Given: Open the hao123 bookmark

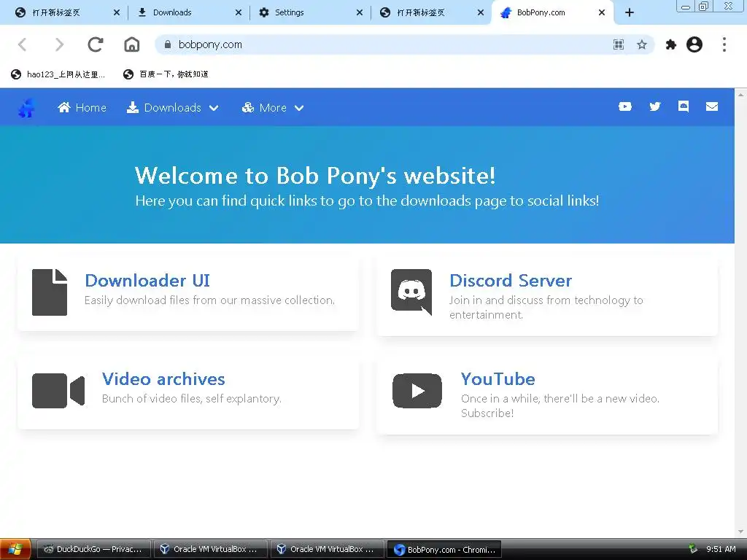Looking at the screenshot, I should pyautogui.click(x=58, y=74).
